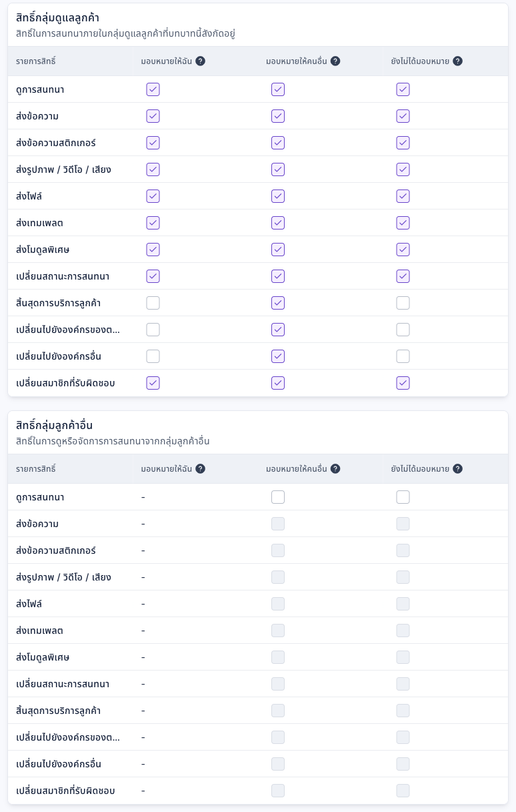
Task: Click the สิทธิ์กลุ่มลูกค้าอื่น section heading
Action: coord(55,426)
